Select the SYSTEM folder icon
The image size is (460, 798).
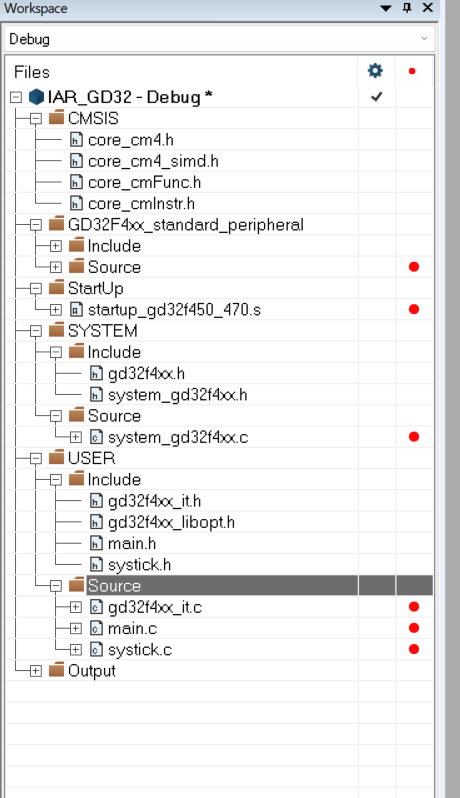[56, 330]
